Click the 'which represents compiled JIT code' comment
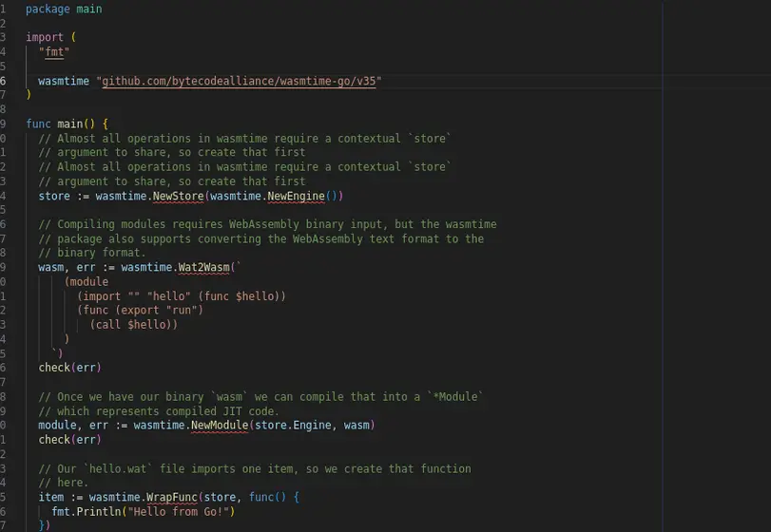Viewport: 771px width, 532px height. (x=167, y=410)
